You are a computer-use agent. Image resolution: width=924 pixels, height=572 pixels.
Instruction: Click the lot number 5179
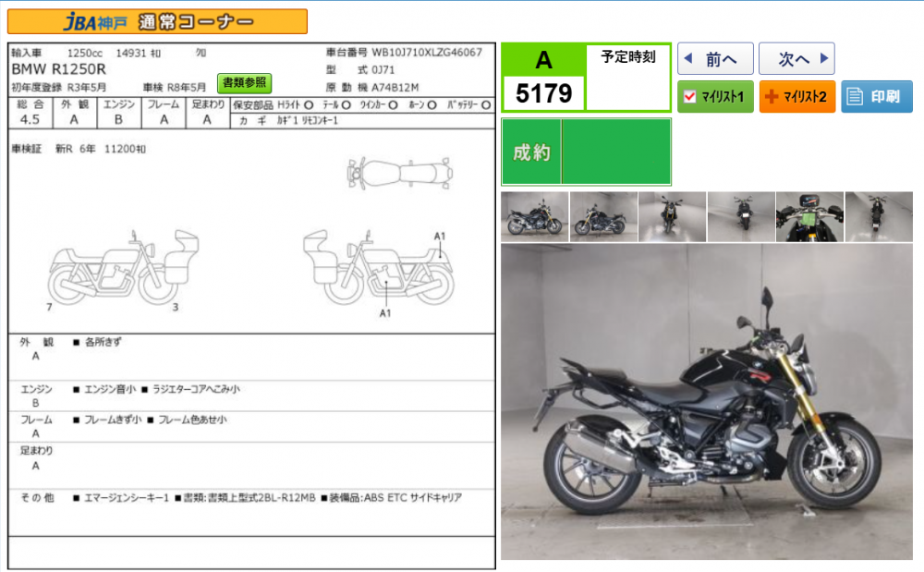point(544,93)
